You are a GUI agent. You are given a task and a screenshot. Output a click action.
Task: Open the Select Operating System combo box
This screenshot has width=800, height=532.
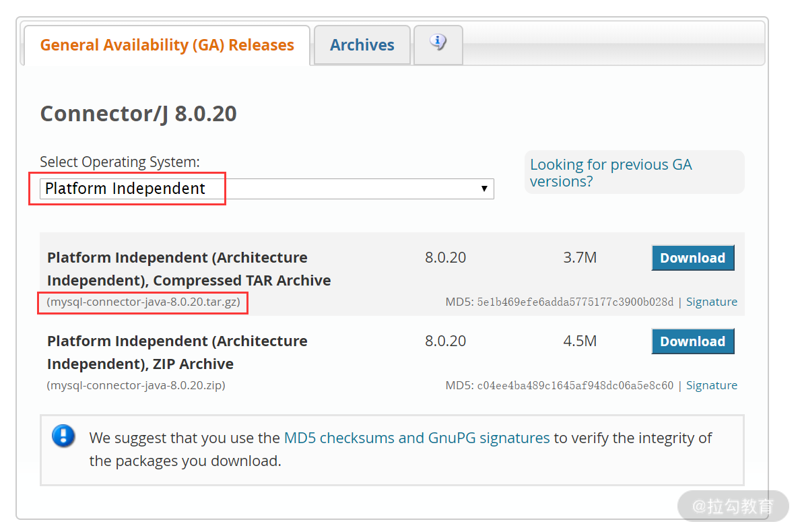click(x=267, y=189)
